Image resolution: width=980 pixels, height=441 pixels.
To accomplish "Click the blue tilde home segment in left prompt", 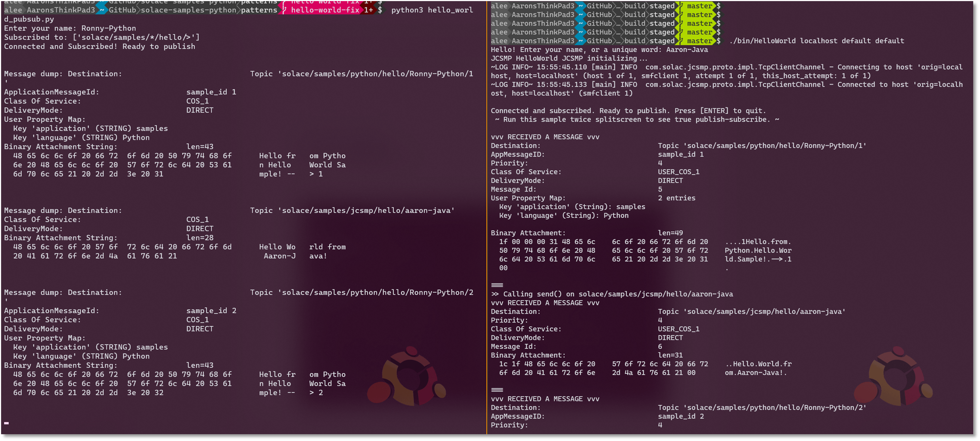I will pyautogui.click(x=102, y=10).
